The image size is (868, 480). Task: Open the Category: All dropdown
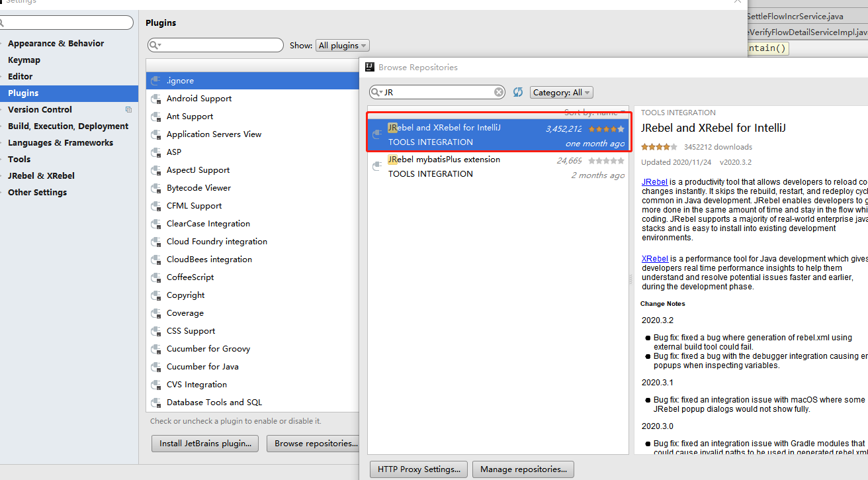(561, 93)
